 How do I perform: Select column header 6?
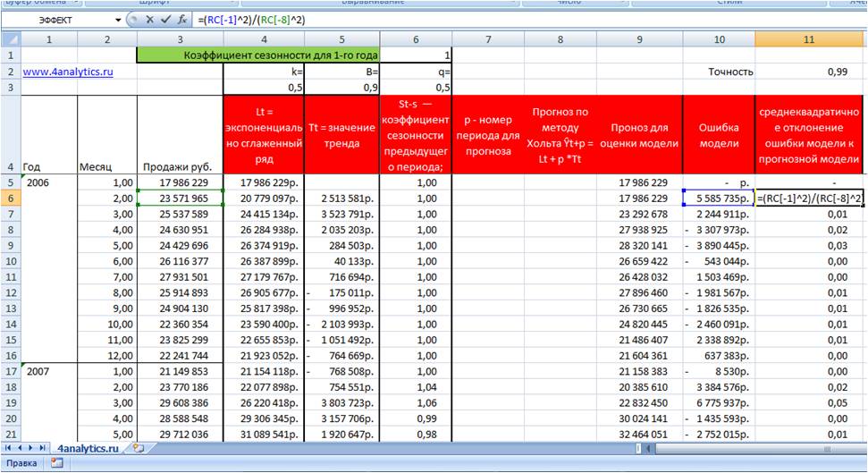click(x=416, y=39)
